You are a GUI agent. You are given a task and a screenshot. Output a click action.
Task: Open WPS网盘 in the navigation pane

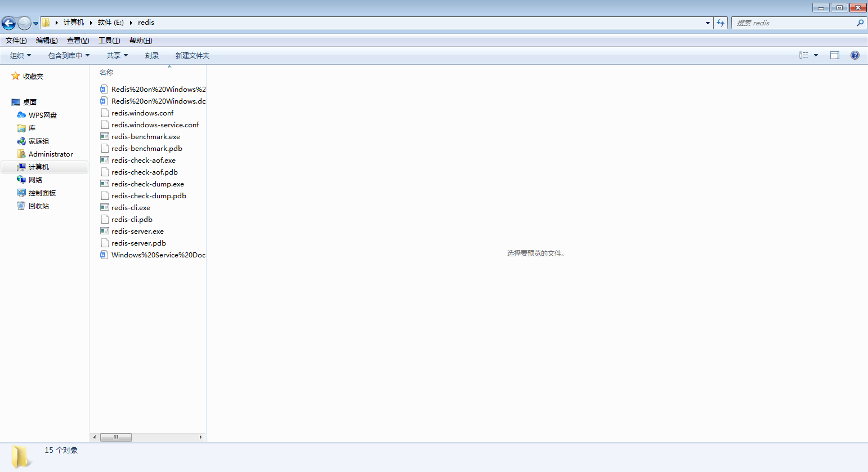tap(37, 115)
